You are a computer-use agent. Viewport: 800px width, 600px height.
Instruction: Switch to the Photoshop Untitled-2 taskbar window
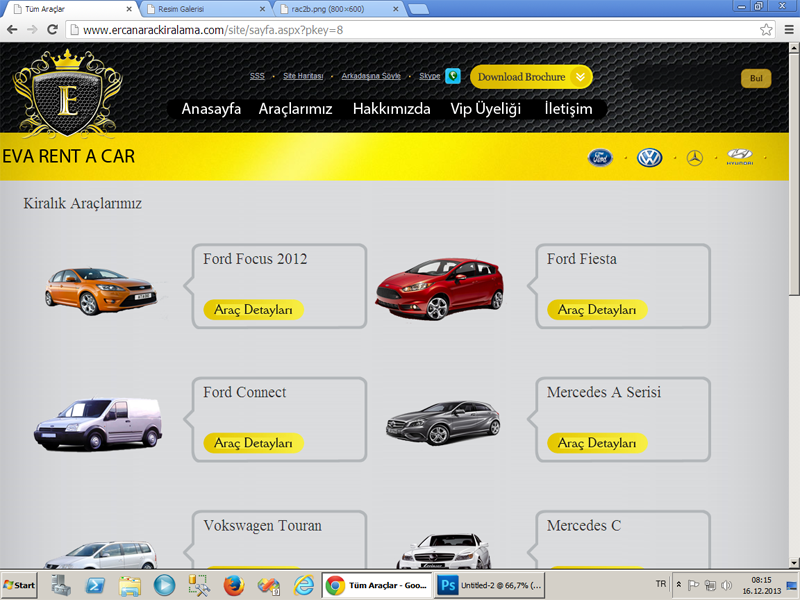[489, 585]
